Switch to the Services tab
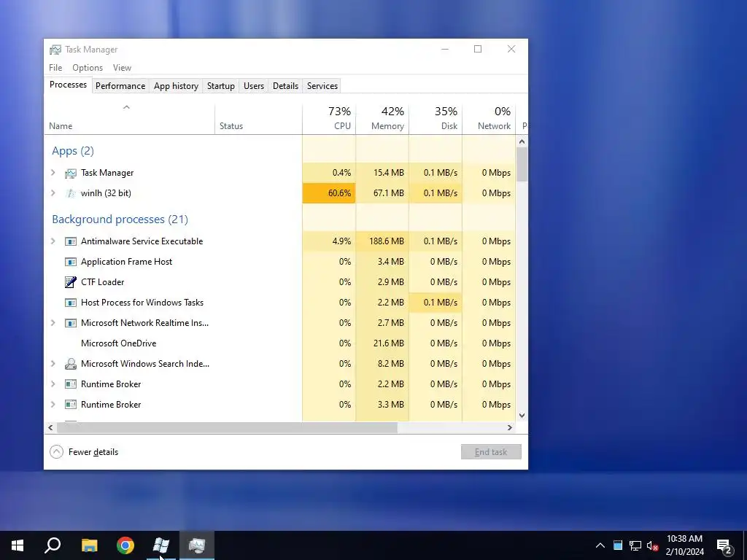Viewport: 747px width, 560px height. [322, 86]
